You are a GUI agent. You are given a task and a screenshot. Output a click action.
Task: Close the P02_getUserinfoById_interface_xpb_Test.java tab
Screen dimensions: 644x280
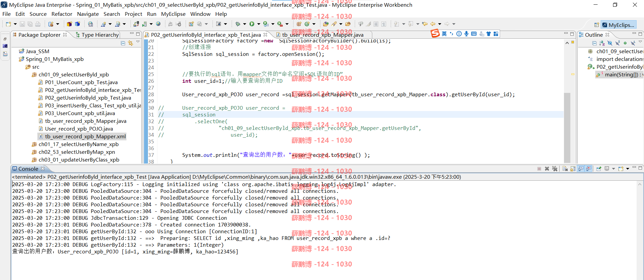(x=265, y=35)
